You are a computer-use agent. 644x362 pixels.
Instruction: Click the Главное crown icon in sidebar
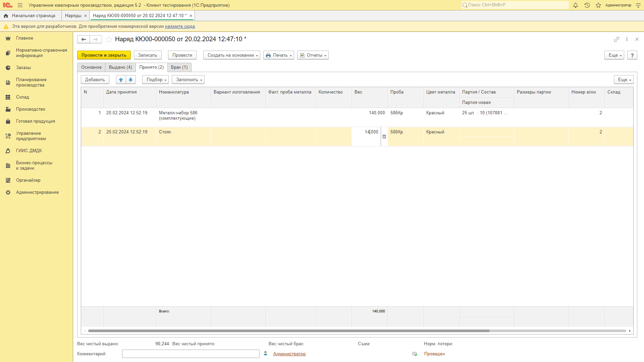click(8, 38)
